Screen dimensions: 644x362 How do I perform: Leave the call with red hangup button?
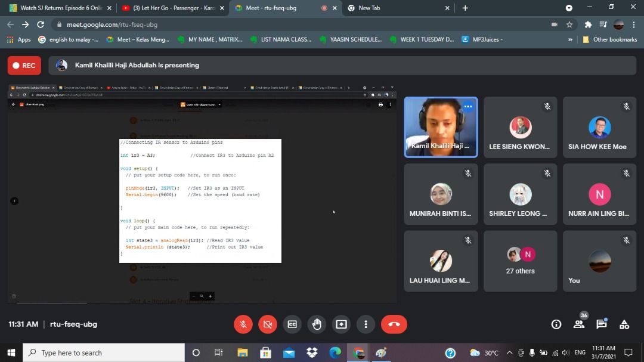[x=394, y=324]
